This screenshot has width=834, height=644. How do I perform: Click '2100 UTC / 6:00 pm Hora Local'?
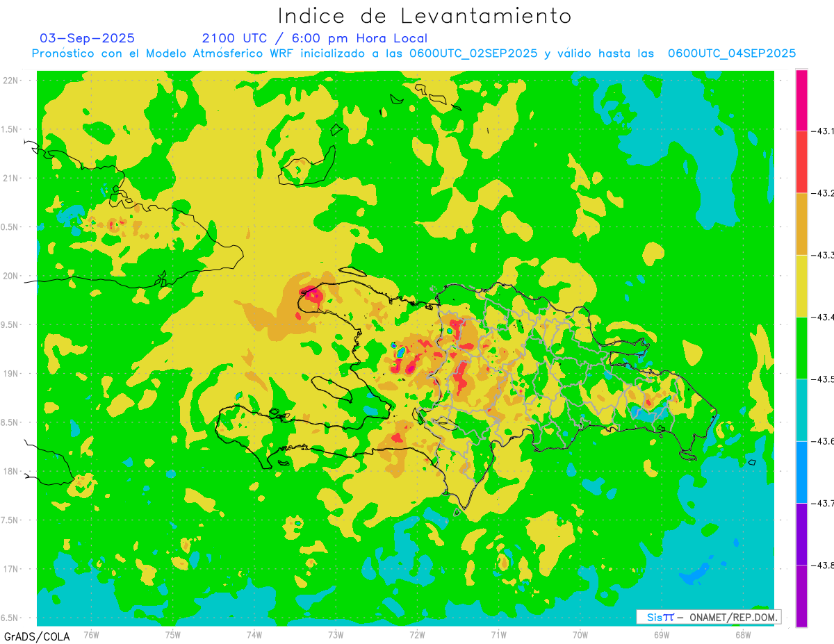click(315, 38)
